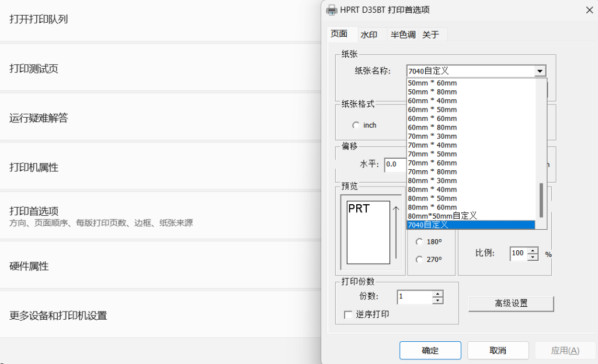The height and width of the screenshot is (364, 598).
Task: Open 打印首选项 in settings list
Action: 160,216
